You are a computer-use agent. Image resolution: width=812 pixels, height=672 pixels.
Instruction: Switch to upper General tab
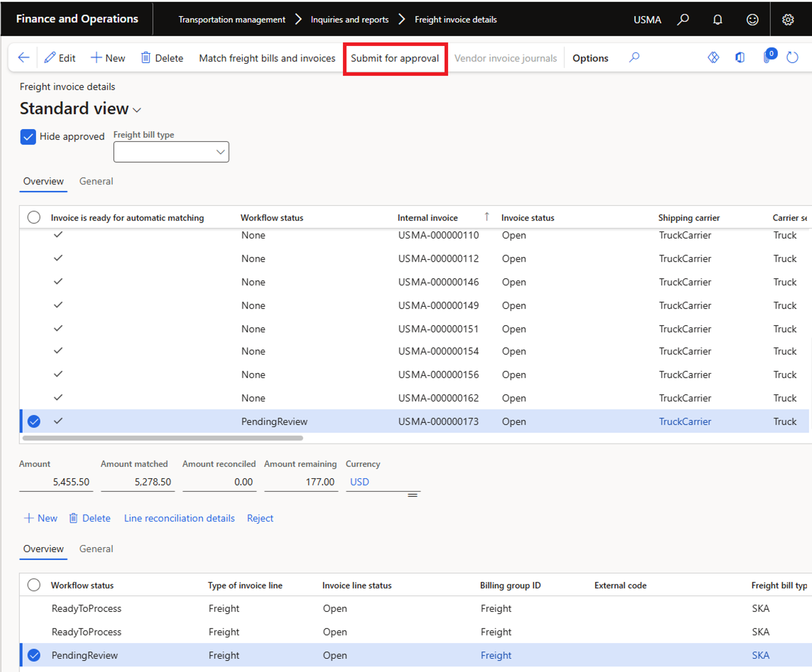tap(96, 181)
